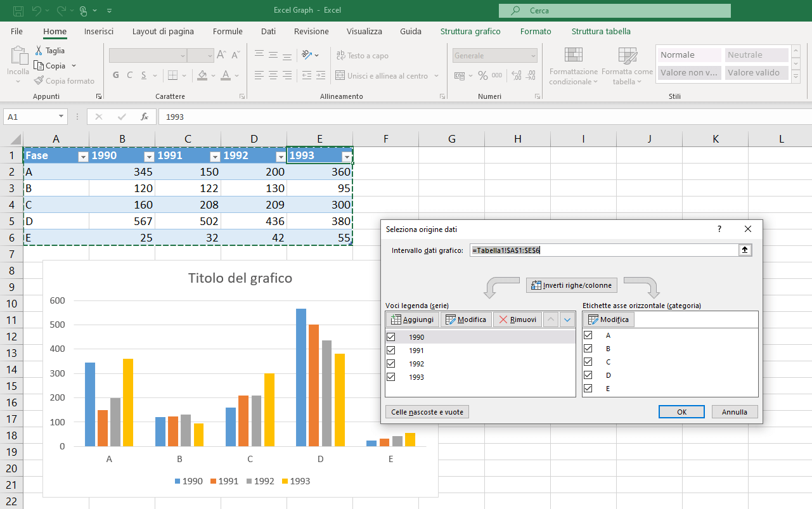Viewport: 812px width, 509px height.
Task: Click the cell borders icon
Action: tap(172, 75)
